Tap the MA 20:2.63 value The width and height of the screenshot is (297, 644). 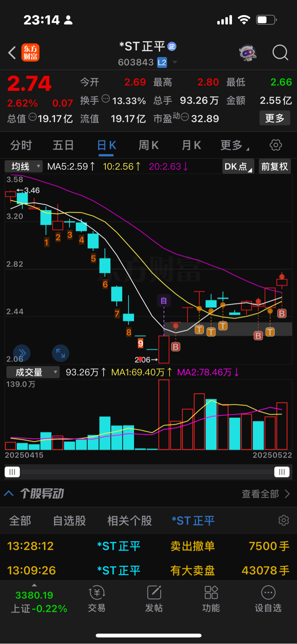169,167
